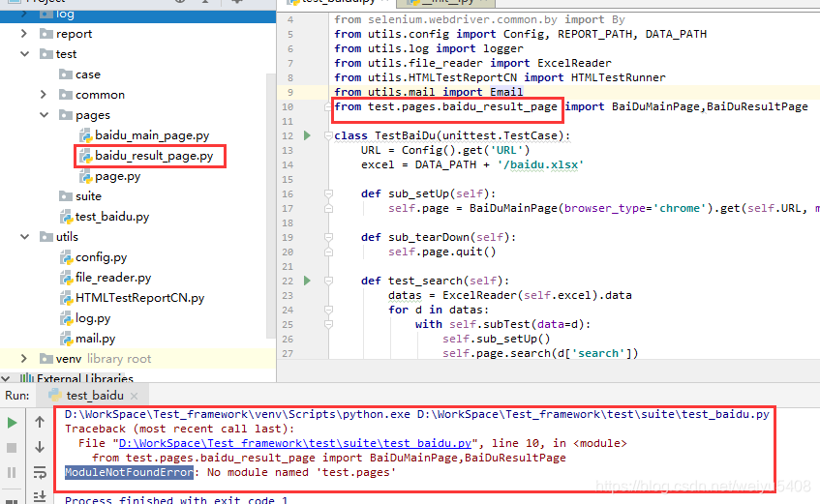The height and width of the screenshot is (504, 820).
Task: Fold the test_search method at line 22
Action: pyautogui.click(x=328, y=281)
